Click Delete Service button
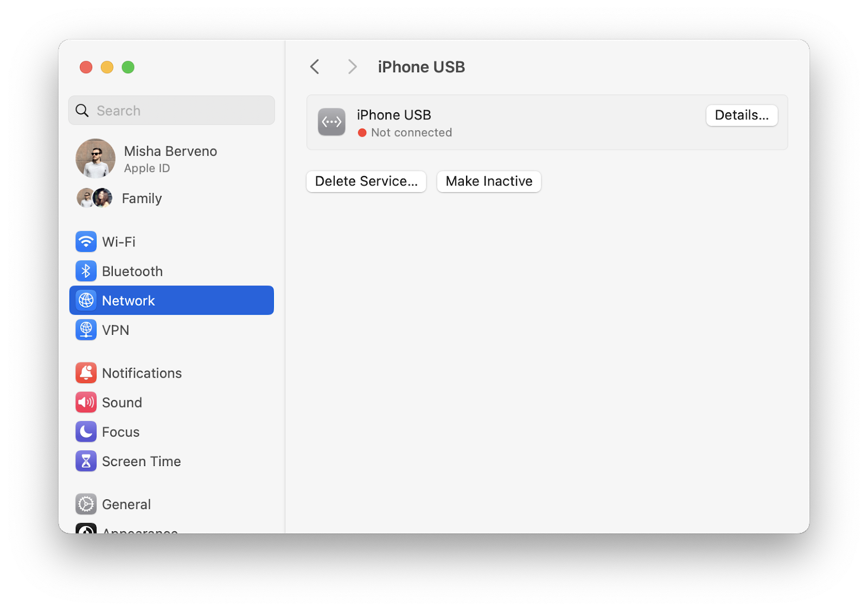 click(x=366, y=181)
